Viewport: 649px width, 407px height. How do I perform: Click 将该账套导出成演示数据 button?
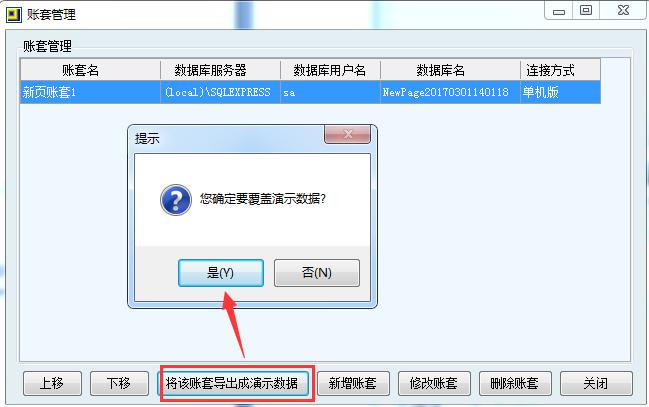pos(232,383)
